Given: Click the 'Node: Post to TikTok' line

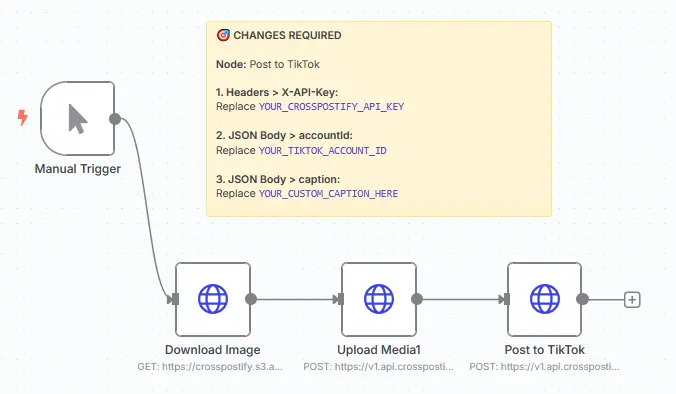Looking at the screenshot, I should click(268, 64).
